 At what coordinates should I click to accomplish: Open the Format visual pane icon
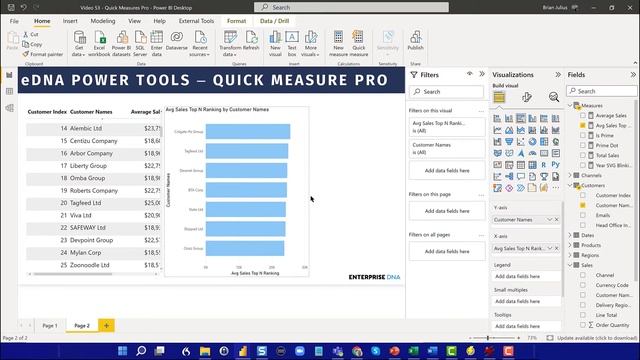527,97
